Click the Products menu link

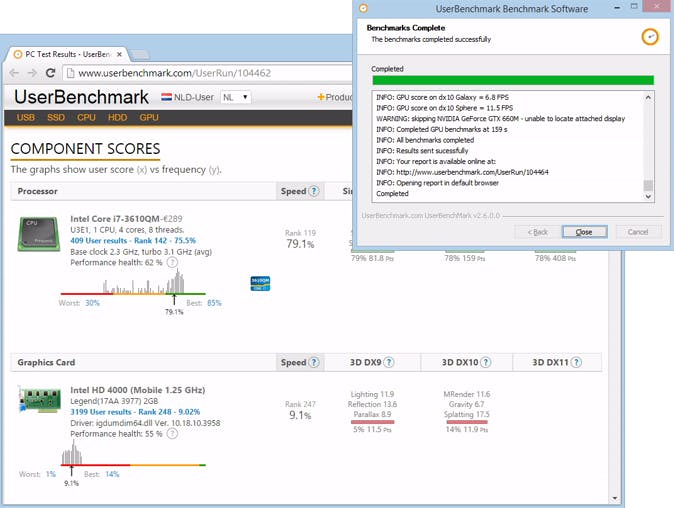[x=335, y=97]
